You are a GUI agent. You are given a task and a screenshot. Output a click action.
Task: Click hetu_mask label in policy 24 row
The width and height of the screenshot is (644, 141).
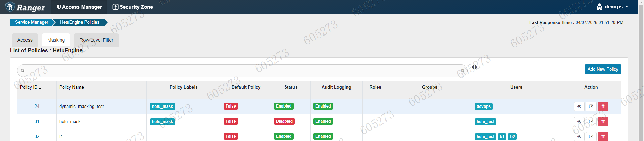[x=162, y=107]
